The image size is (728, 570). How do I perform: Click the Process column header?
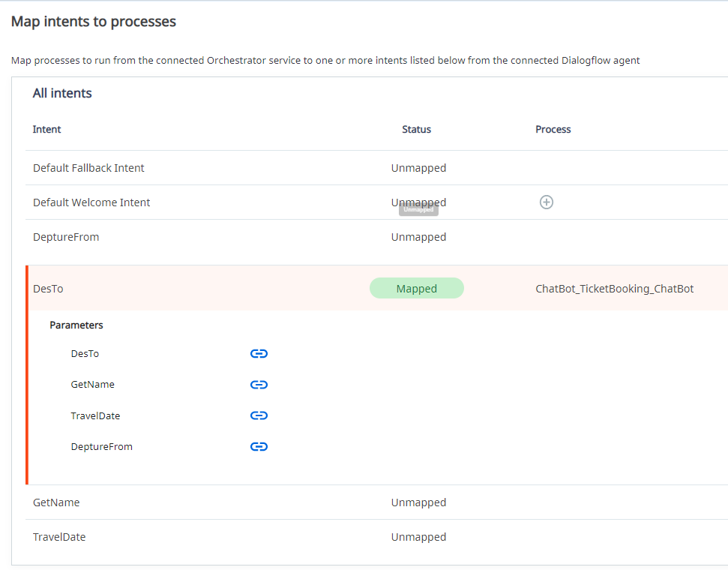pos(553,129)
